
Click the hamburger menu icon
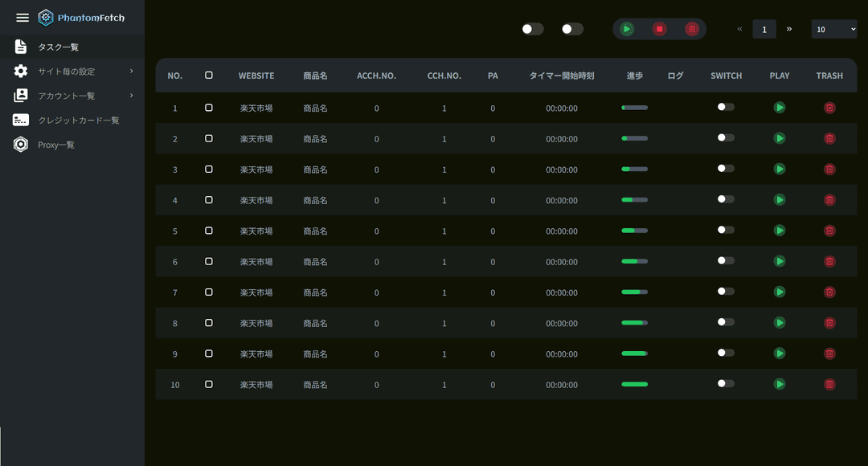tap(23, 18)
